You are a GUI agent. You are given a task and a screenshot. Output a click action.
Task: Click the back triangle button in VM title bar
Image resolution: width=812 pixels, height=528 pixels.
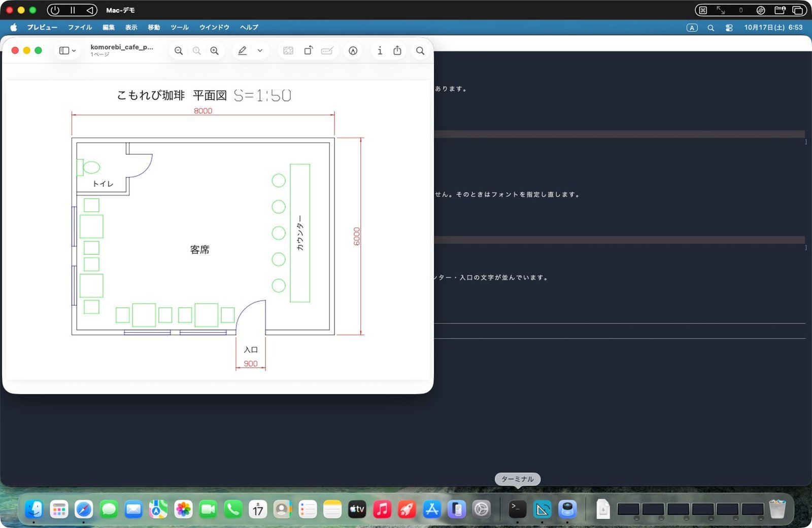click(89, 10)
